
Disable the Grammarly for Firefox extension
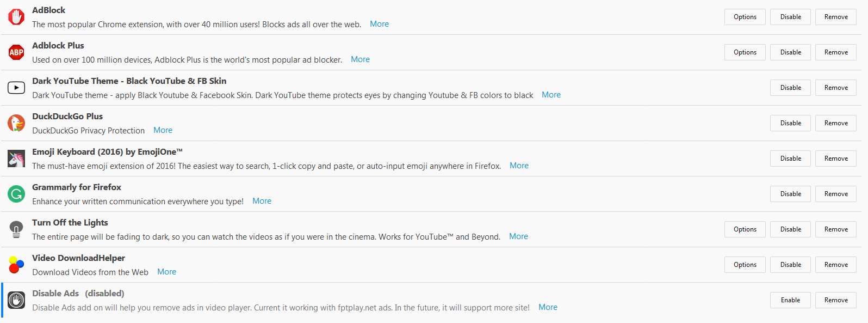(790, 194)
